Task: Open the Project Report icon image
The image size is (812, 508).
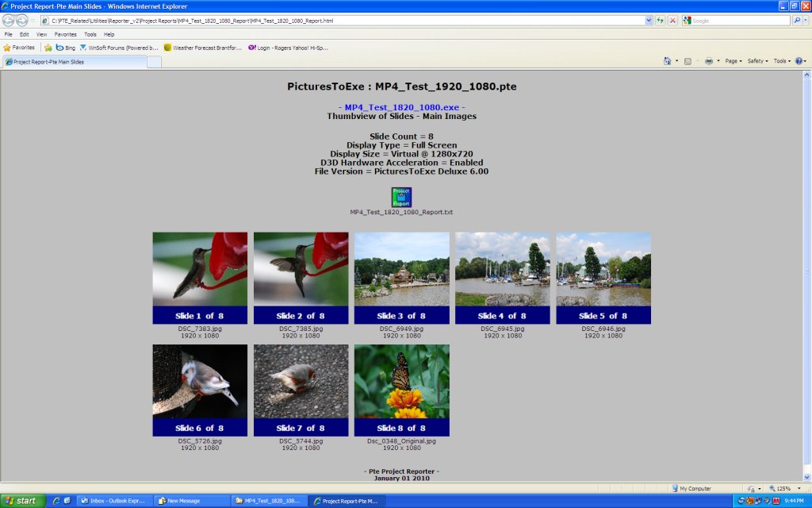Action: click(401, 197)
